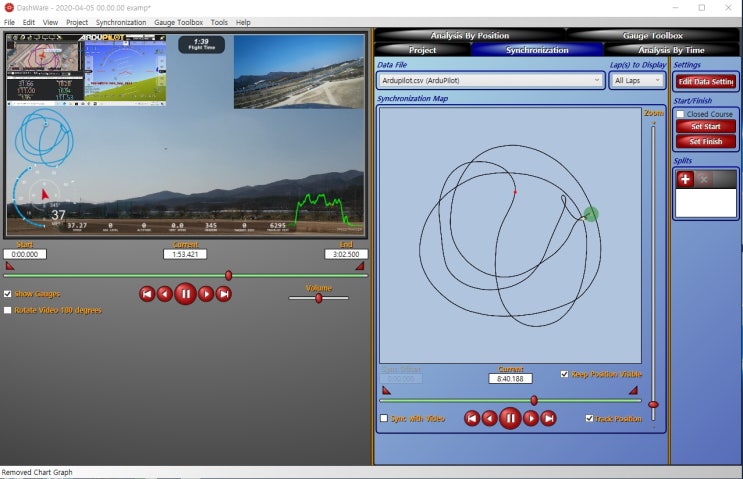Open the View menu
The height and width of the screenshot is (479, 743).
(50, 22)
